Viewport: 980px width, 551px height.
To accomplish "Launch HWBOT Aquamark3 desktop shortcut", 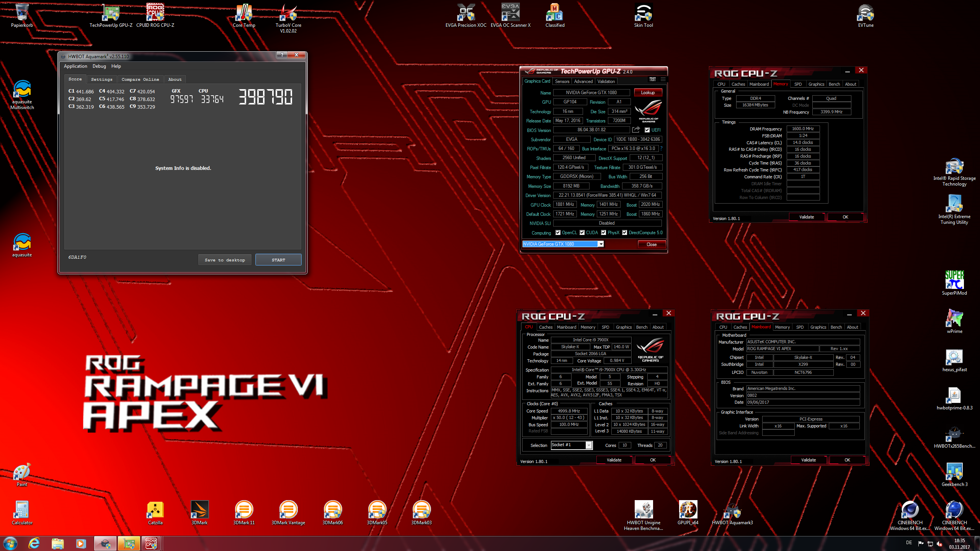I will click(732, 513).
